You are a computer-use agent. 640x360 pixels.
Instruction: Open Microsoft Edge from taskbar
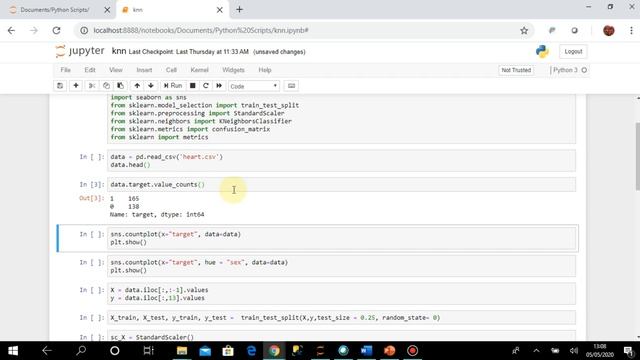tap(251, 351)
